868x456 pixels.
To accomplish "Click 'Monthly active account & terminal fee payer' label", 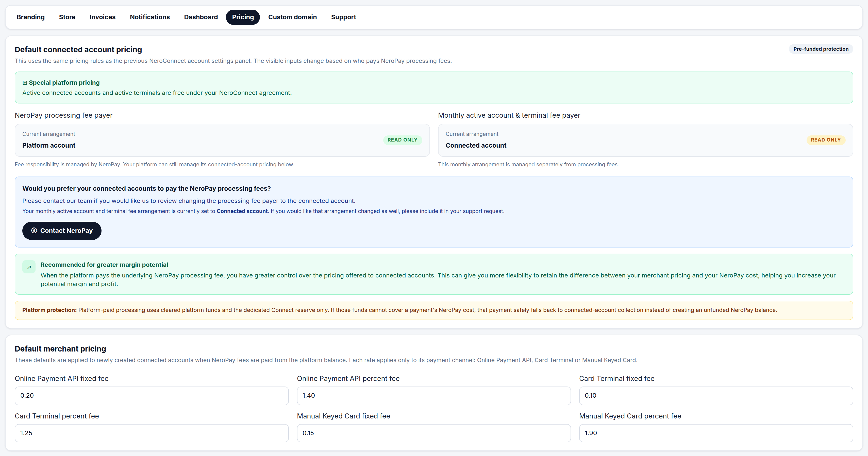I will pyautogui.click(x=509, y=115).
